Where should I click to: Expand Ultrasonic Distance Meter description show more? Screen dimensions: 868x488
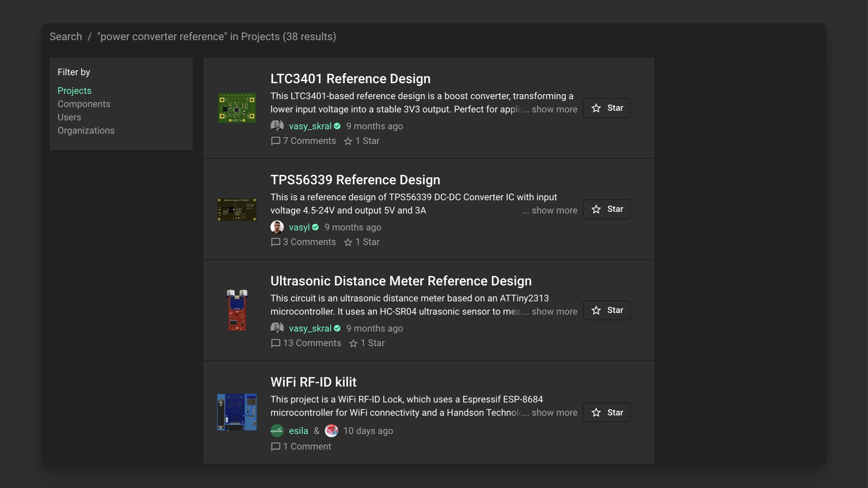pyautogui.click(x=554, y=311)
